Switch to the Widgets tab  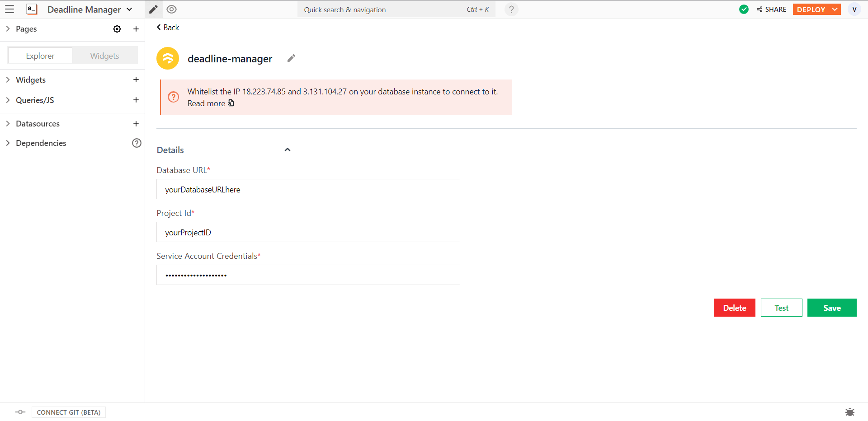[x=104, y=56]
